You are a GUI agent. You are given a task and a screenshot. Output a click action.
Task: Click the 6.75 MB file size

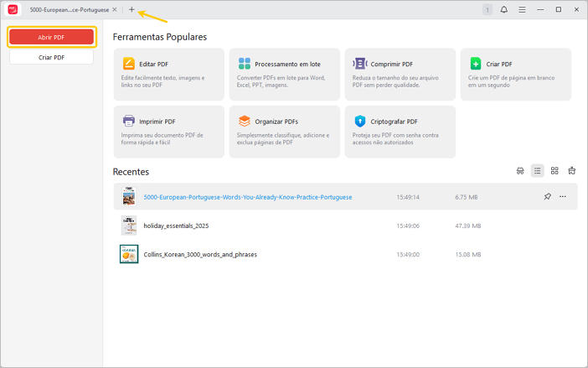tap(467, 197)
